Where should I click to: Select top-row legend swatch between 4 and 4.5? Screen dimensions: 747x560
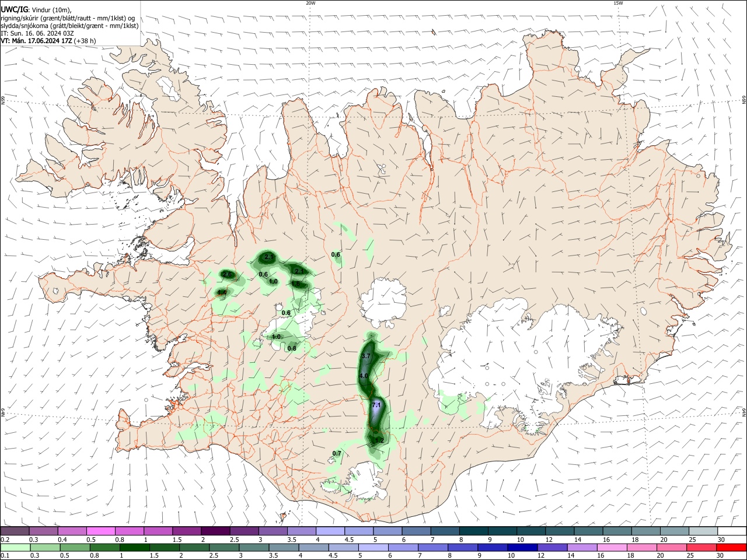click(x=330, y=531)
